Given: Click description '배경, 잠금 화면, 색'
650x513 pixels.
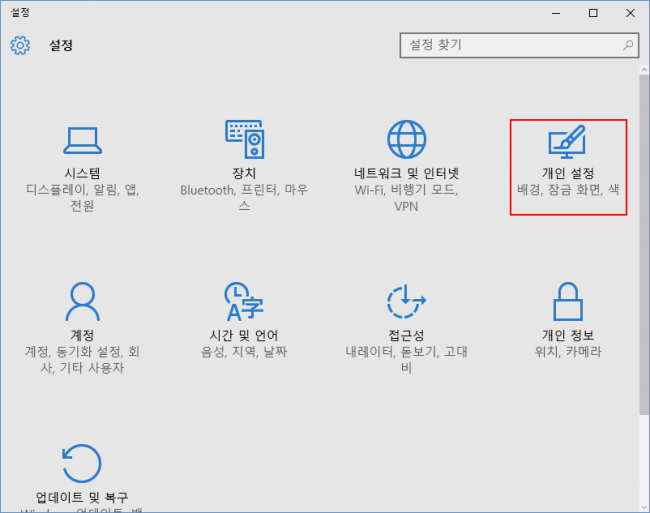Looking at the screenshot, I should (568, 190).
